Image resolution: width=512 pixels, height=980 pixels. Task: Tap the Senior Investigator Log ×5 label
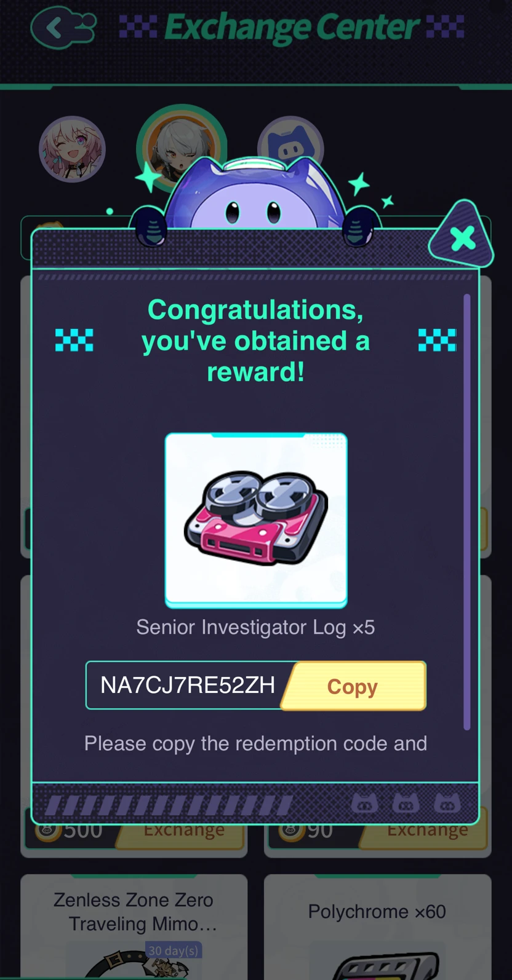tap(255, 628)
